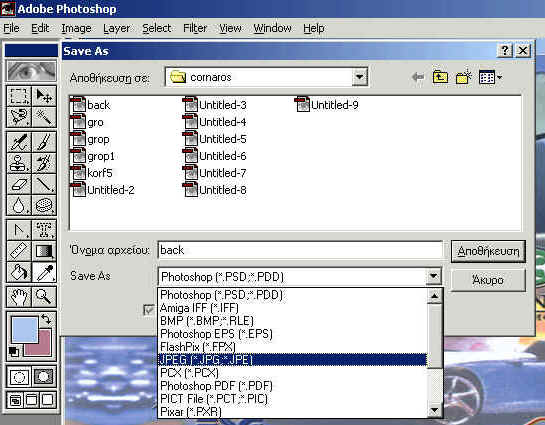Select full screen mode button

point(48,400)
